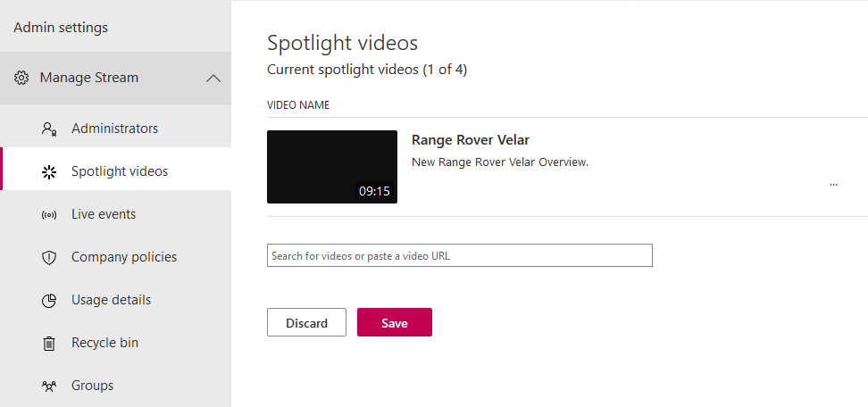Click the Range Rover Velar title link

(x=471, y=140)
